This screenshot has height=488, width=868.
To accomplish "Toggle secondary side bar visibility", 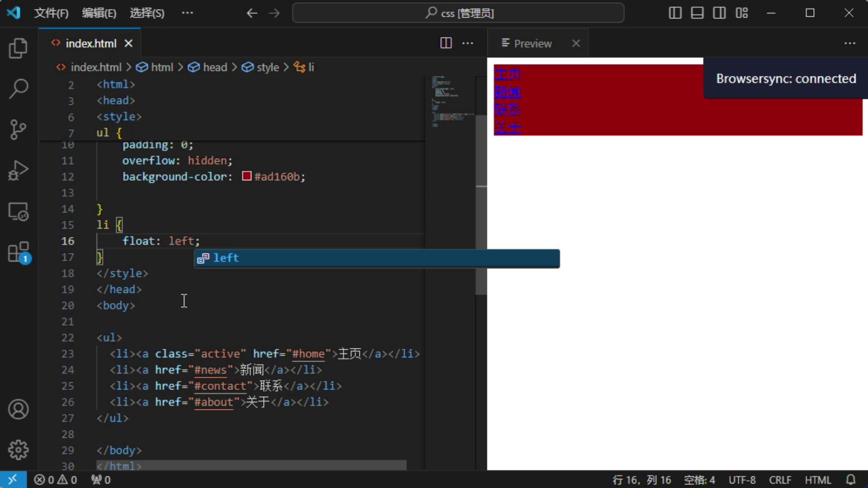I will tap(719, 13).
